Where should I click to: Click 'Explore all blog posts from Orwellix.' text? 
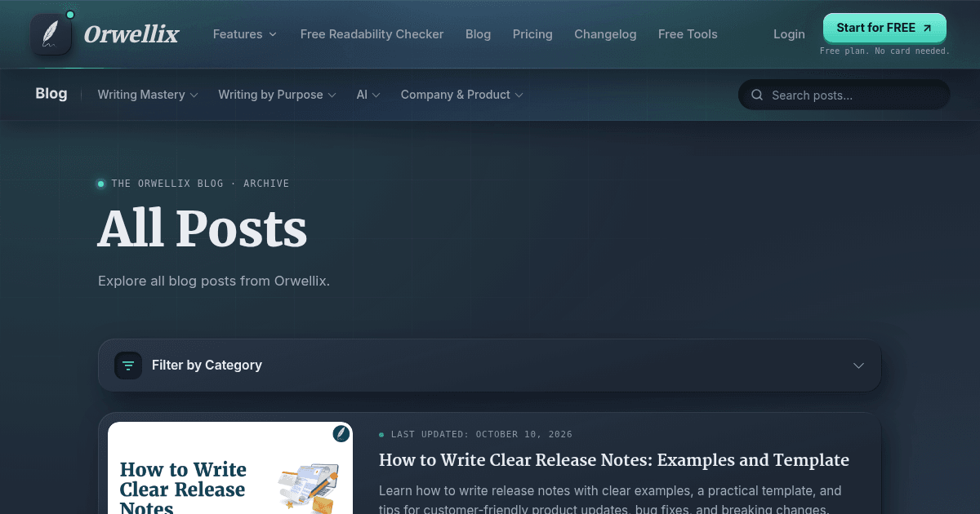pyautogui.click(x=214, y=281)
